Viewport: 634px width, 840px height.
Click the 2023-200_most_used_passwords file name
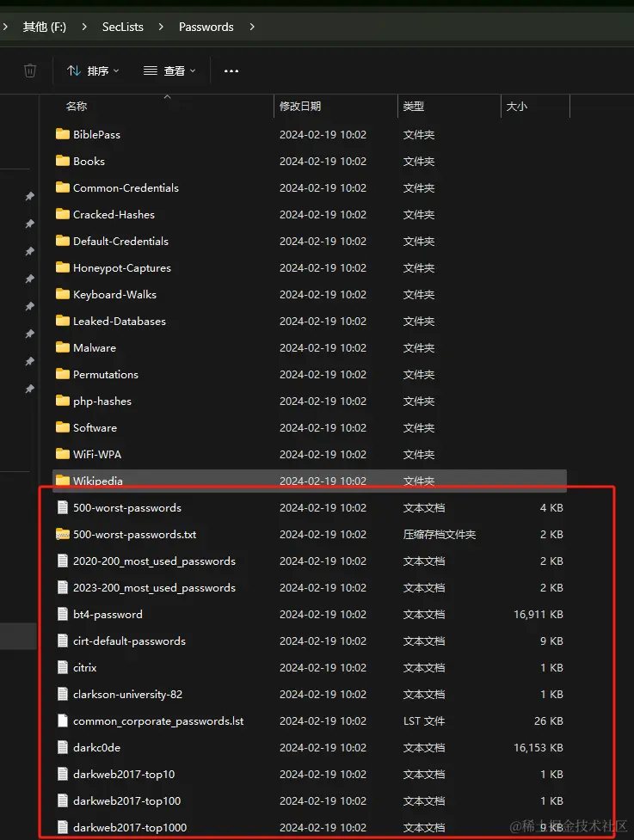154,588
